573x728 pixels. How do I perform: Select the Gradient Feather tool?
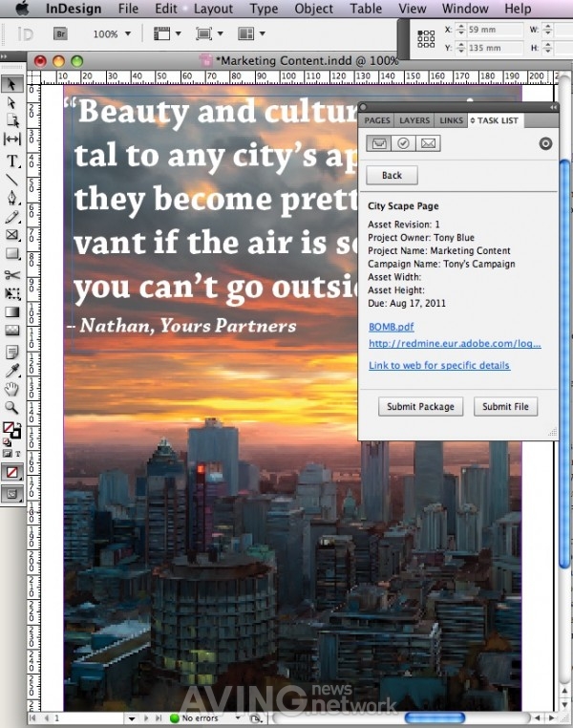pyautogui.click(x=12, y=331)
